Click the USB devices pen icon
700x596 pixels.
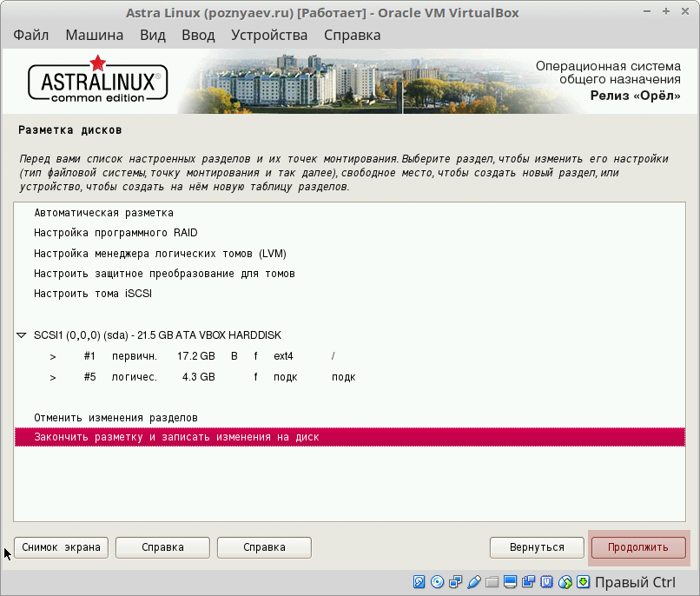474,582
